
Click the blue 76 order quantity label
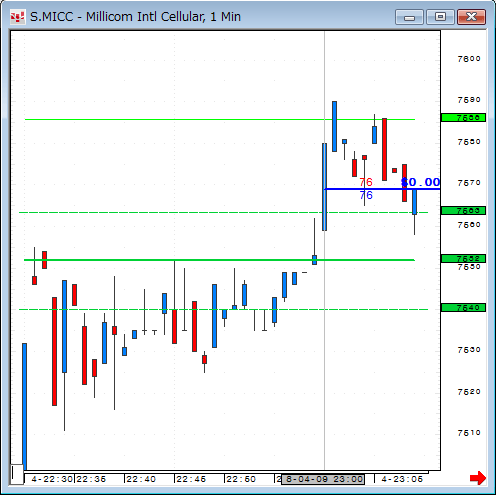click(366, 195)
